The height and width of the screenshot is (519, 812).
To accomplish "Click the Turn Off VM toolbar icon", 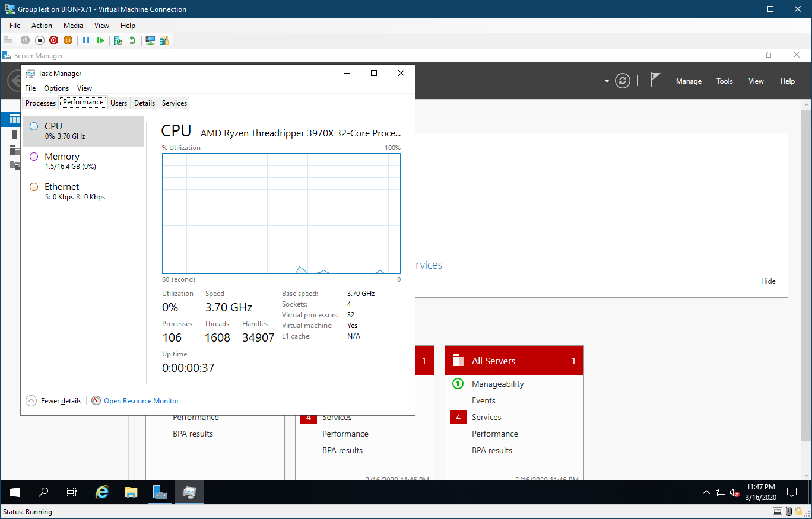I will [x=40, y=40].
